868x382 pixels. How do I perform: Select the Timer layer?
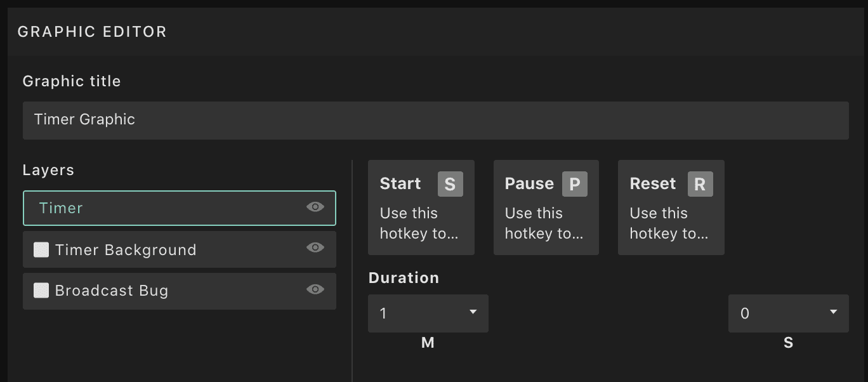coord(180,208)
